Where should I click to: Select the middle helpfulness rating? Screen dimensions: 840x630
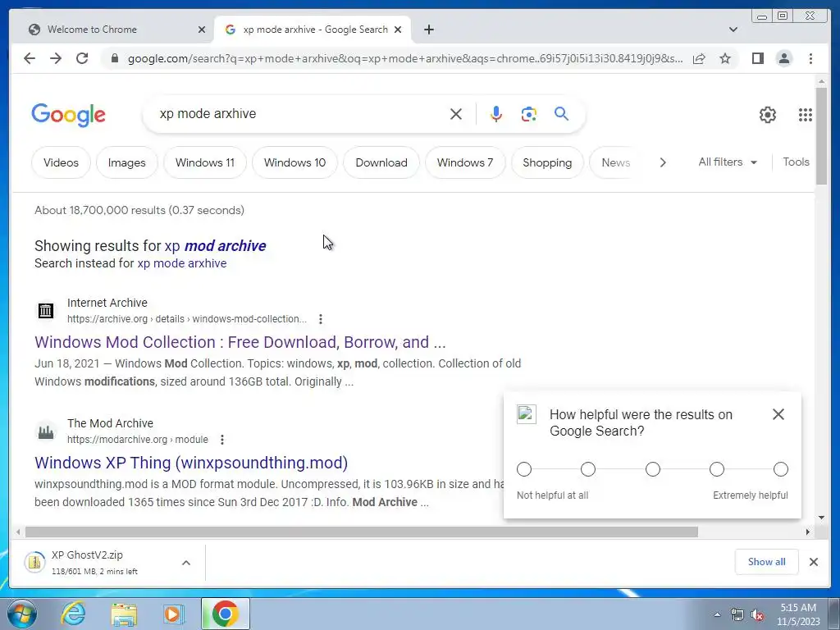click(x=652, y=469)
